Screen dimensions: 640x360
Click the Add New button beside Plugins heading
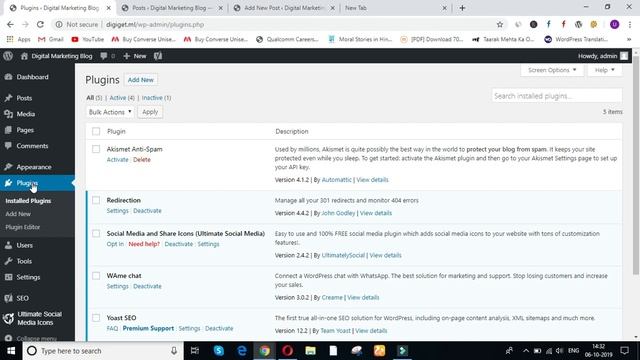[x=140, y=80]
